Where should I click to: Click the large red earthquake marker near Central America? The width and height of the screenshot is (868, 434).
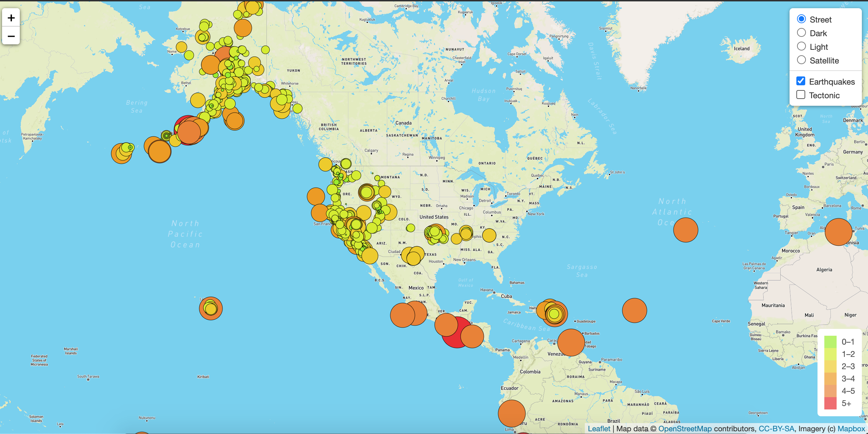[457, 332]
